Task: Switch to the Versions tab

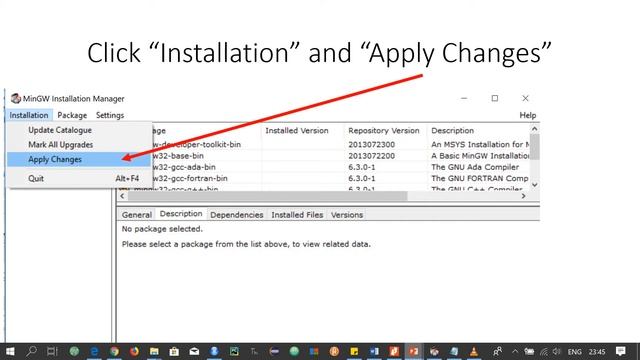Action: (347, 215)
